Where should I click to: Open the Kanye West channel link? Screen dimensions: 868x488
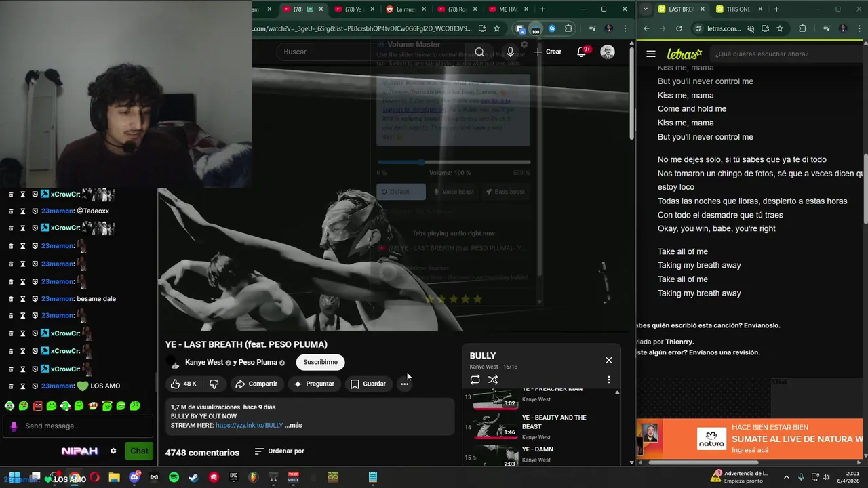point(203,362)
